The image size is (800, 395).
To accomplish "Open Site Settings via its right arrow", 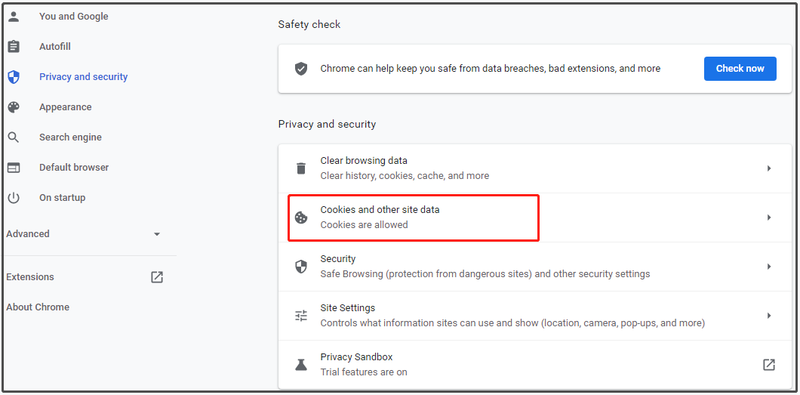I will point(769,316).
